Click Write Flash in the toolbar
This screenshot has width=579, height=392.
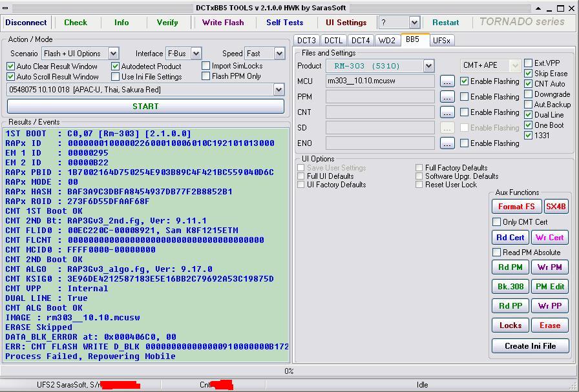point(223,23)
